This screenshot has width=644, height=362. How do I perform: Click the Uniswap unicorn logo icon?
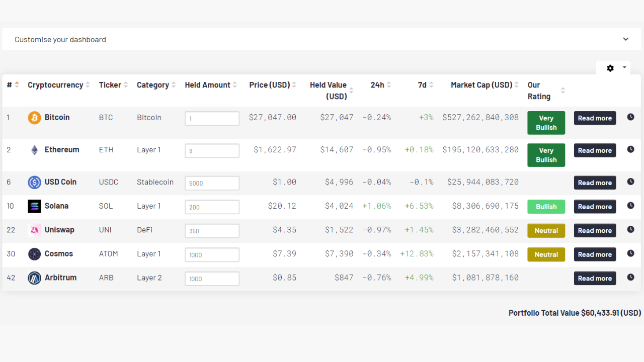coord(34,230)
